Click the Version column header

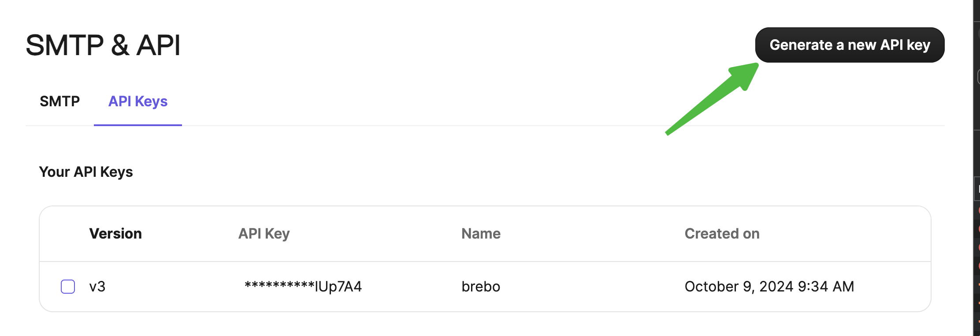(115, 234)
